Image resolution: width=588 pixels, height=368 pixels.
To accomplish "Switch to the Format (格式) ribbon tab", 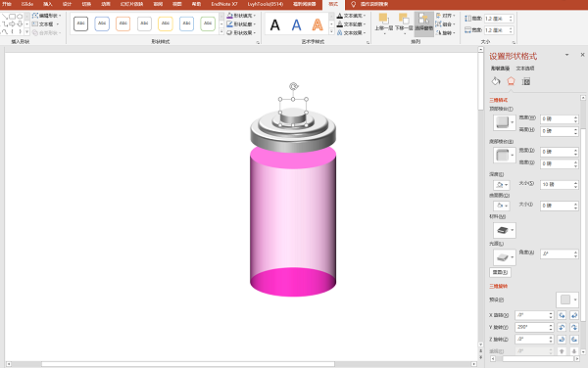I will coord(333,4).
